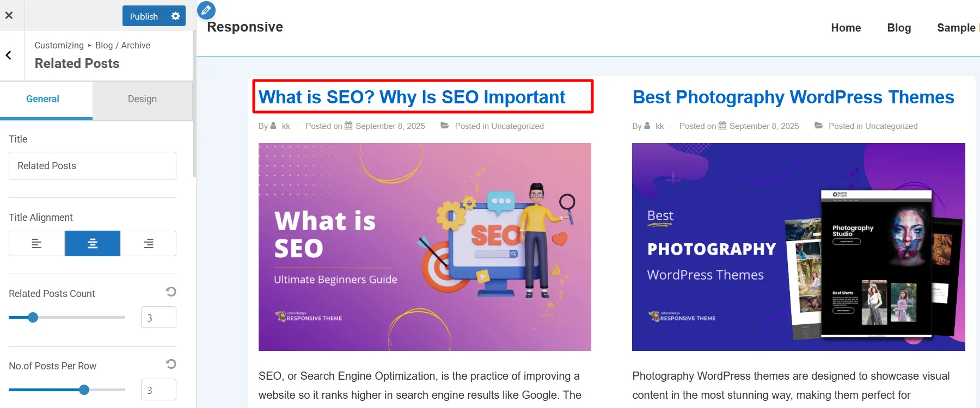Click the What is SEO featured image

425,247
